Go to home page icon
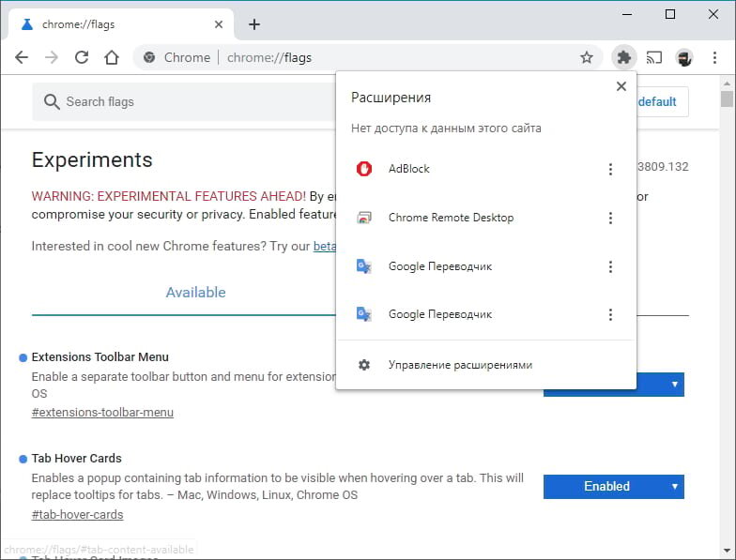The height and width of the screenshot is (560, 736). (x=112, y=57)
